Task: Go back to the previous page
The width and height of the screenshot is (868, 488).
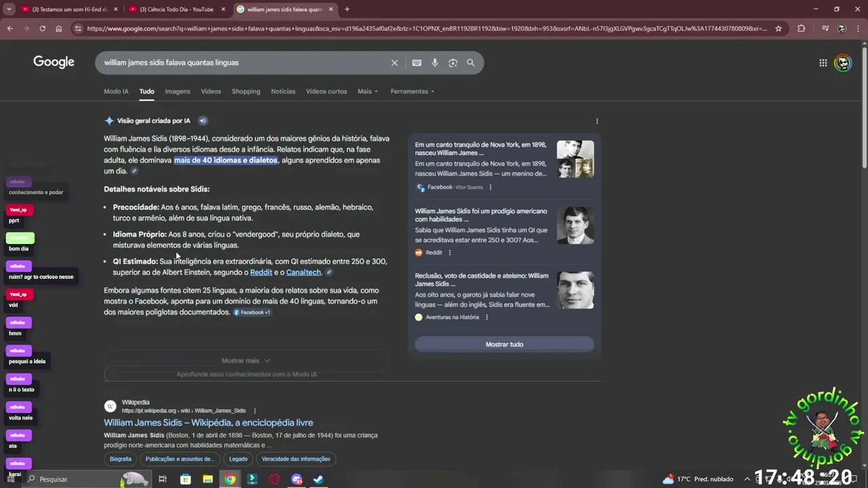Action: (x=9, y=28)
